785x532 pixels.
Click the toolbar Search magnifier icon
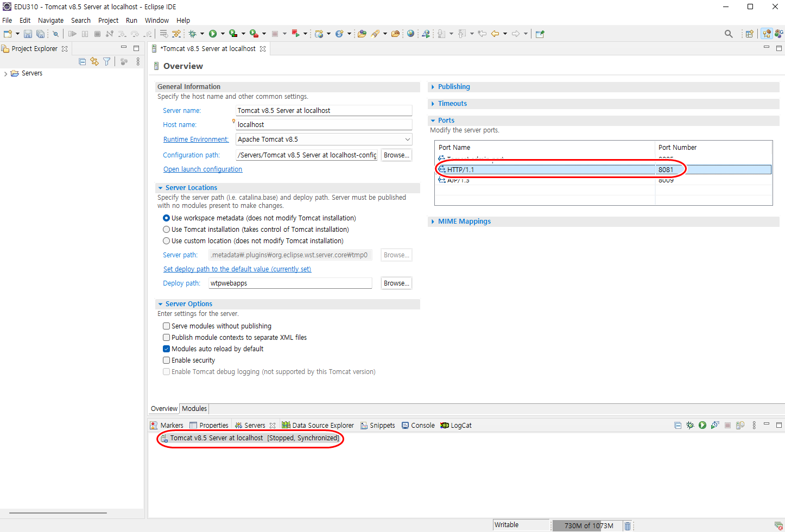[x=729, y=34]
